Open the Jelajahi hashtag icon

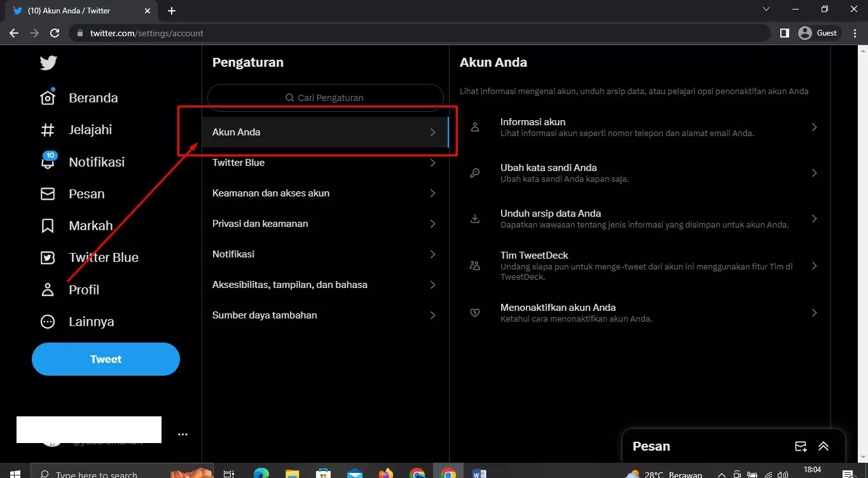48,130
